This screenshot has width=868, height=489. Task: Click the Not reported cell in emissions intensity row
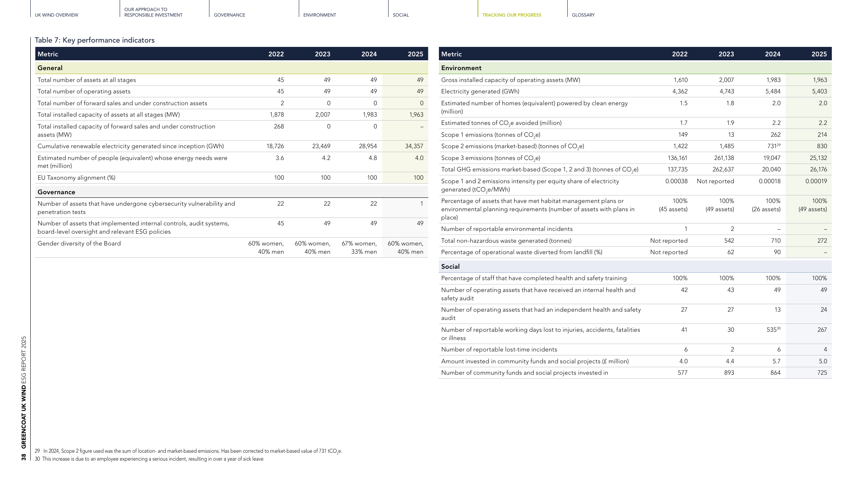click(x=715, y=181)
